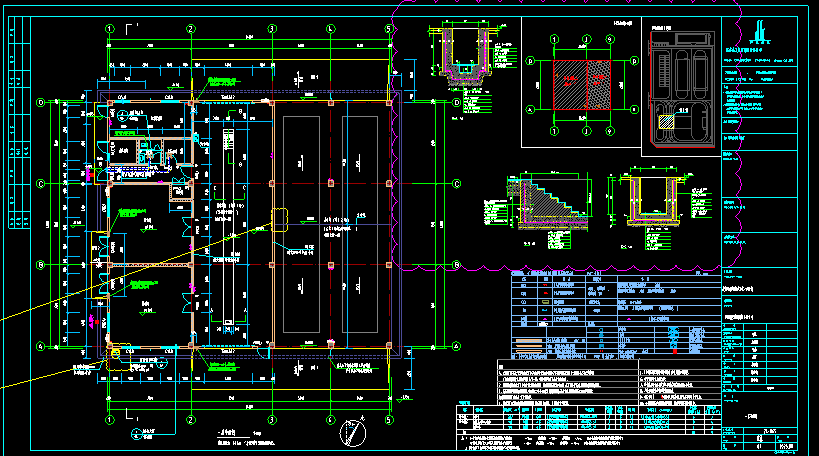Viewport: 819px width, 456px height.
Task: Pick grid bubble A right of the floor plan
Action: 456,347
